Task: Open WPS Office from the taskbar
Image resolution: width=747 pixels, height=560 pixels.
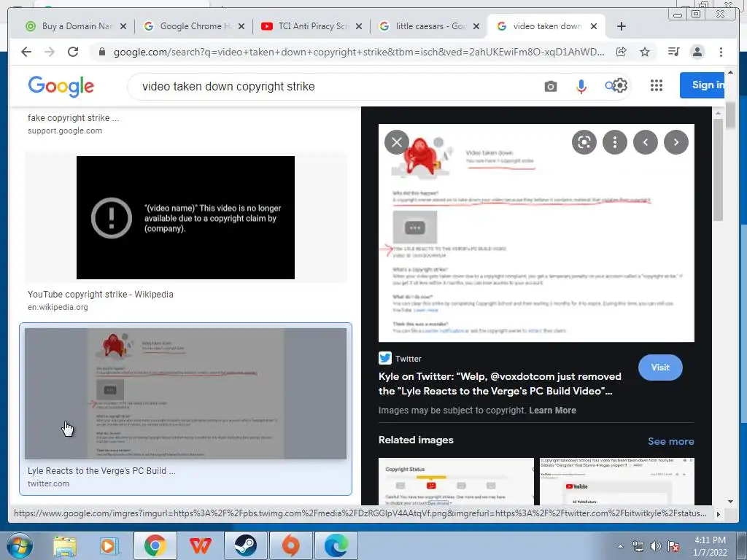Action: point(200,545)
